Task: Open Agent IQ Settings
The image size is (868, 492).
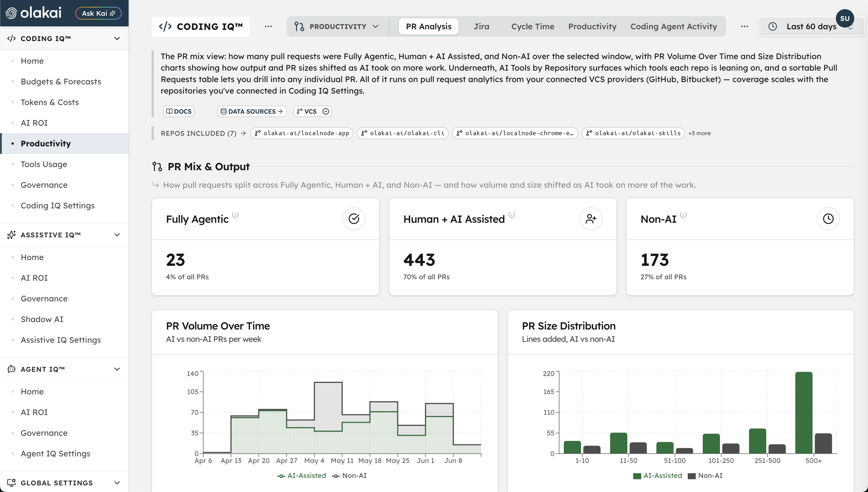Action: [55, 454]
